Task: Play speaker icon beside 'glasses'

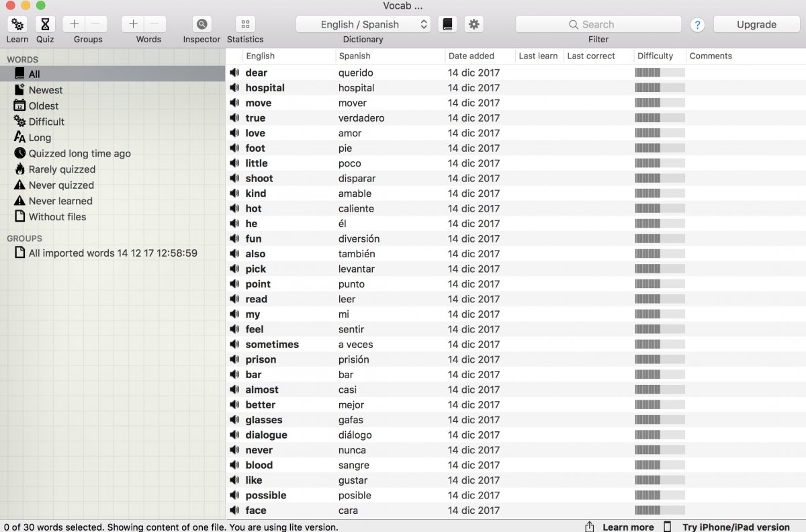Action: (234, 420)
